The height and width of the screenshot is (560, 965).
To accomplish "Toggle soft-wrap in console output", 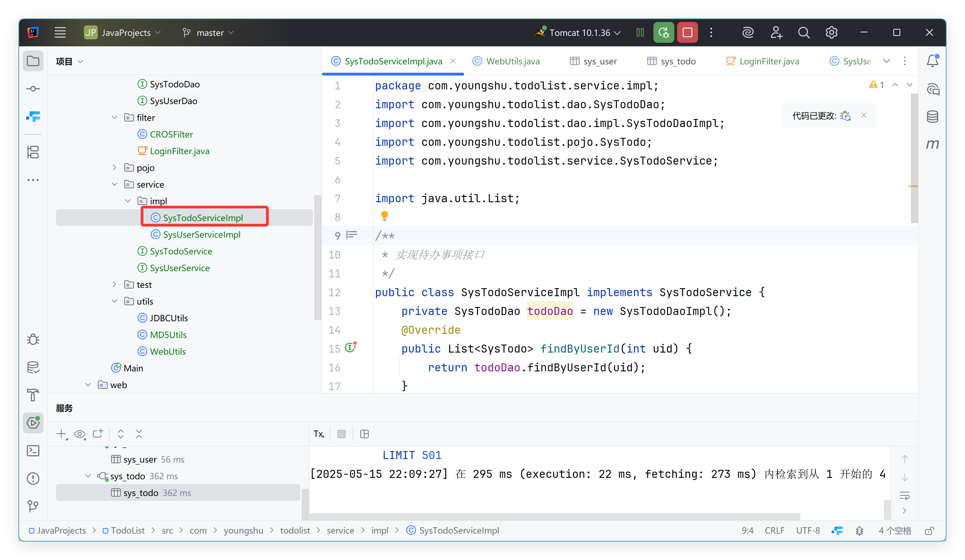I will tap(904, 496).
